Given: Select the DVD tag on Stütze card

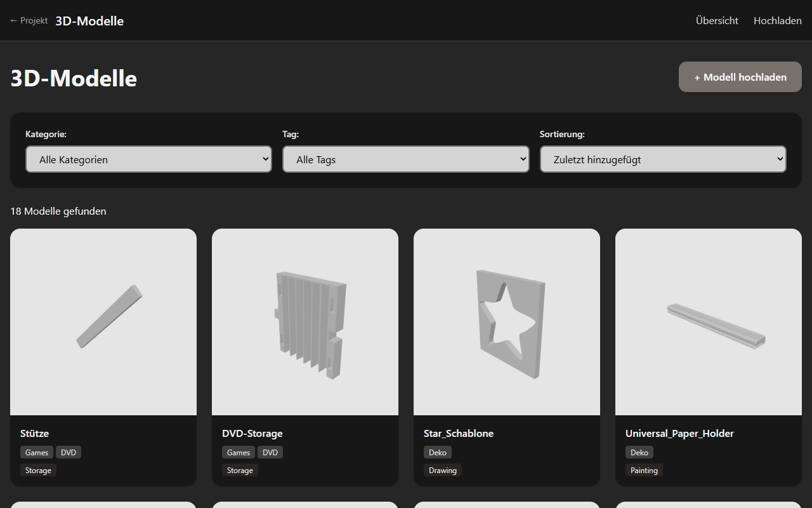Looking at the screenshot, I should pyautogui.click(x=69, y=452).
